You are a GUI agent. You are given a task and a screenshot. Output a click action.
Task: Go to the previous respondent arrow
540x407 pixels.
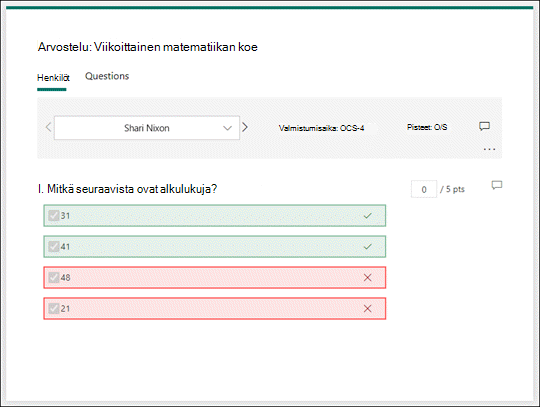pyautogui.click(x=49, y=127)
